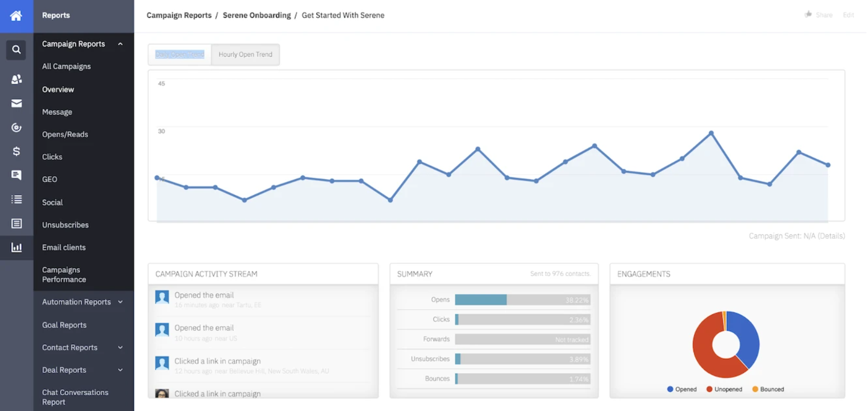Viewport: 868px width, 411px height.
Task: Select the envelope campaigns icon
Action: point(16,103)
